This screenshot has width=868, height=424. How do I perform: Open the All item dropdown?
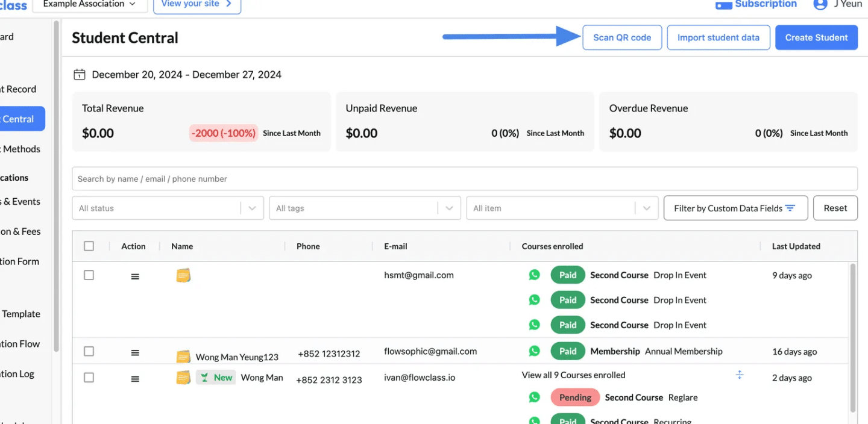562,208
